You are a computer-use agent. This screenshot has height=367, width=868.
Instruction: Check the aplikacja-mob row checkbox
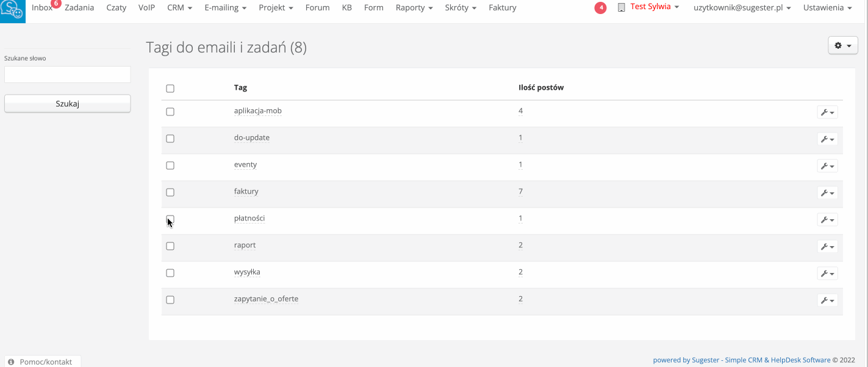pos(170,112)
